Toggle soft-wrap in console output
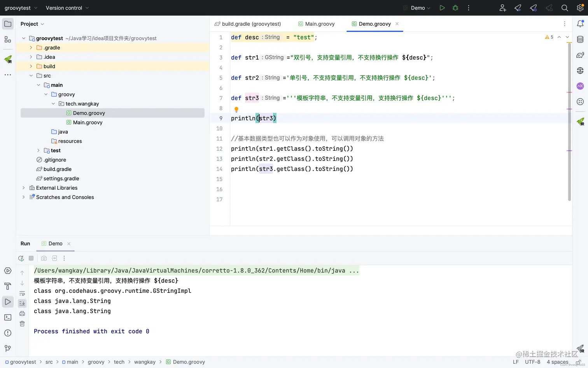 click(x=22, y=293)
